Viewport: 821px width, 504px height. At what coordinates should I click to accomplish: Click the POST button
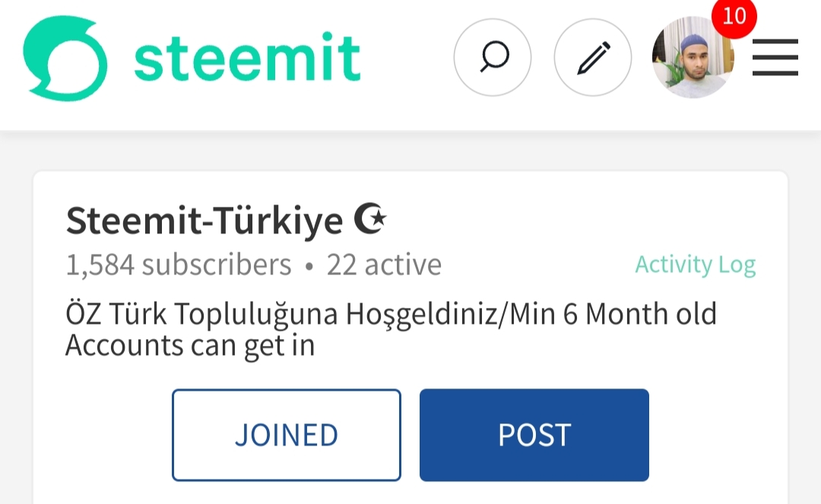(x=534, y=435)
